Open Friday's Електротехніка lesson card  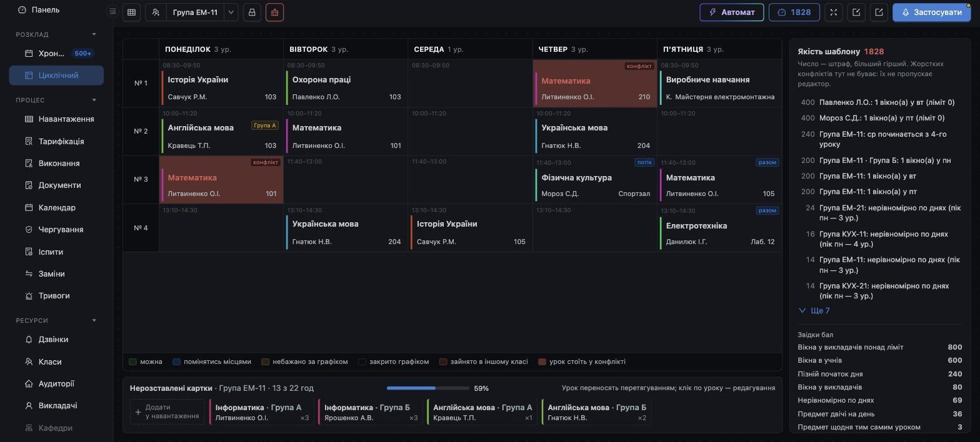(x=719, y=228)
